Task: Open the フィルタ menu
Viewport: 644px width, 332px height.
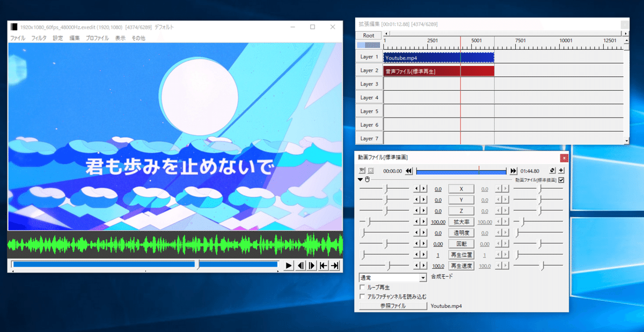Action: [39, 38]
